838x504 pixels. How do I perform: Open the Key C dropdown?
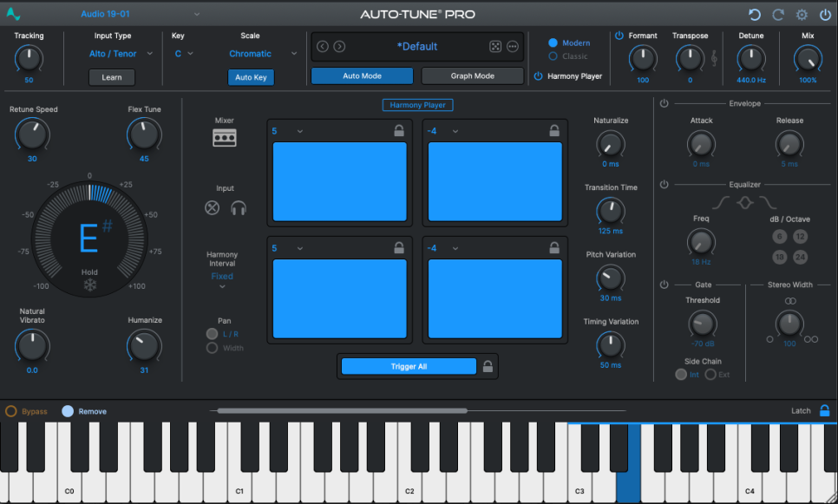coord(184,54)
